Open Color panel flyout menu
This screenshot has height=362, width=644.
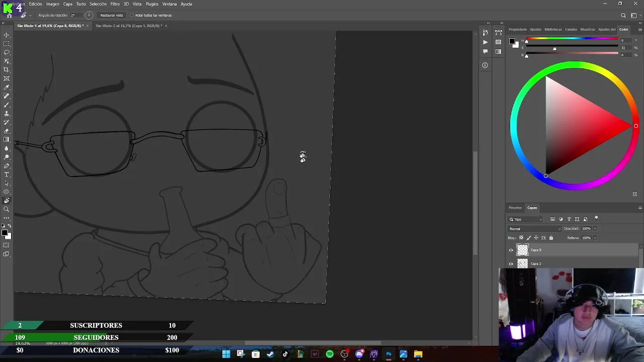pos(640,29)
